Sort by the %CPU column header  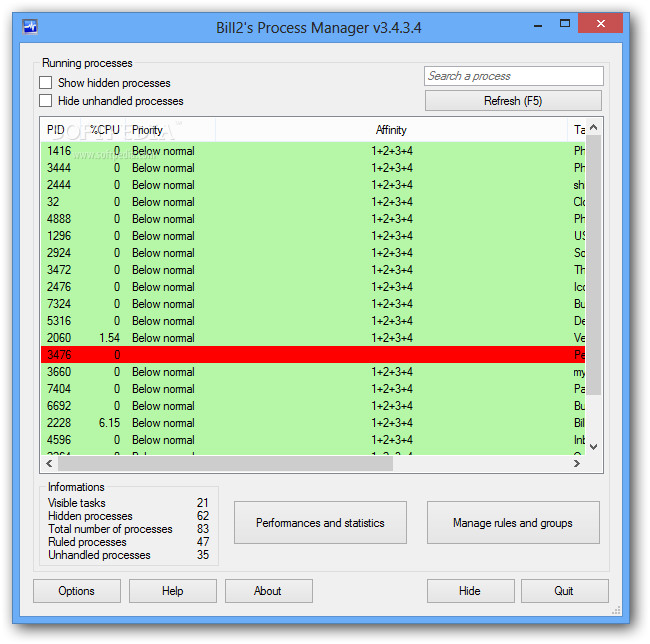point(104,130)
